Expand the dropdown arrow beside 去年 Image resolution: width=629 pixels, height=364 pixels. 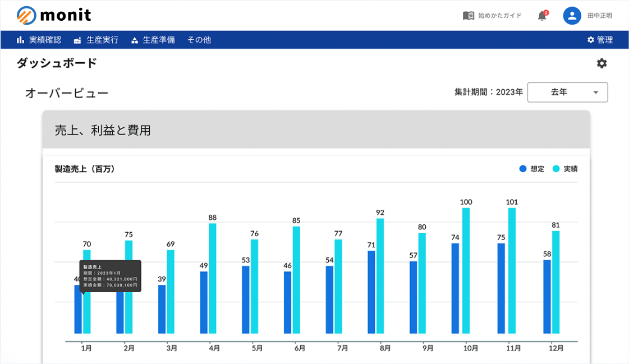596,93
